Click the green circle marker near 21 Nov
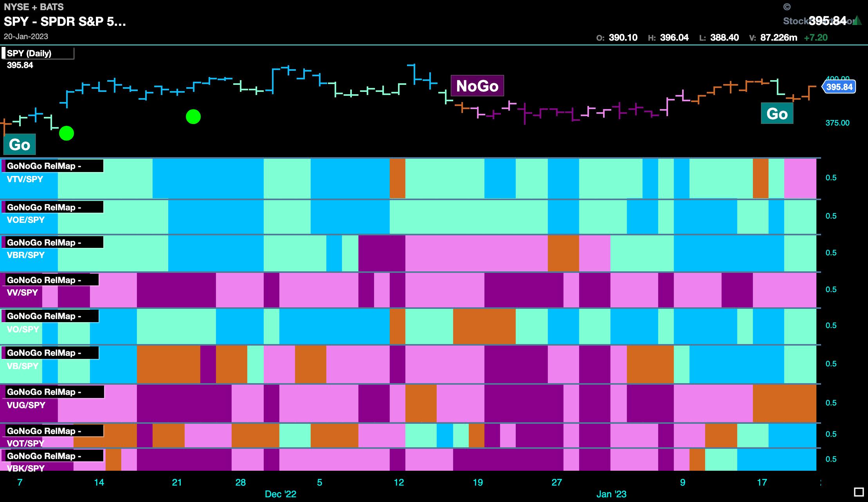This screenshot has width=868, height=502. [193, 117]
